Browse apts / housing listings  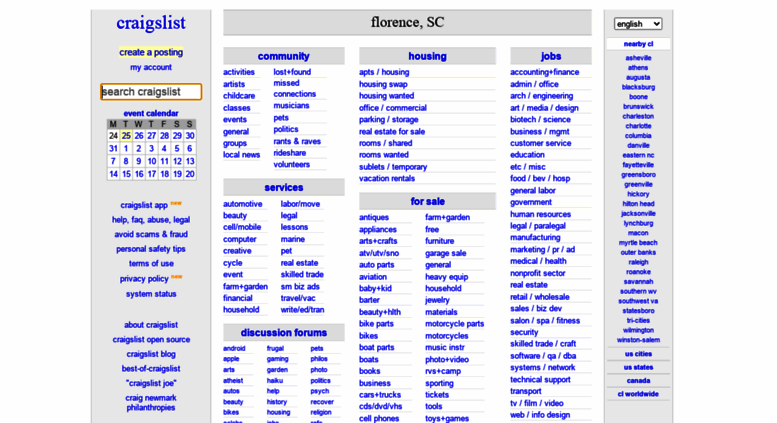coord(384,72)
